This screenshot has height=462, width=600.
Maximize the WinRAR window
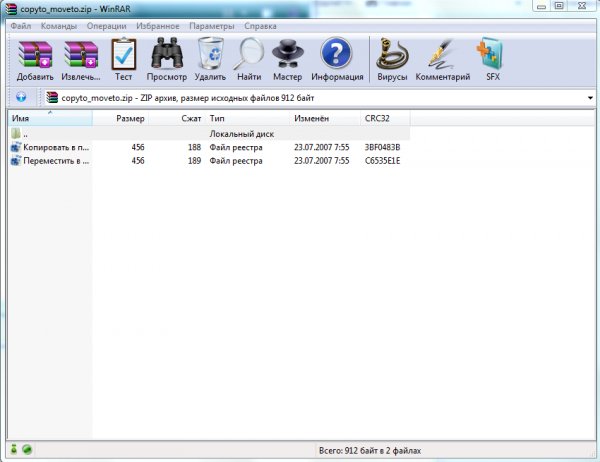pyautogui.click(x=559, y=6)
